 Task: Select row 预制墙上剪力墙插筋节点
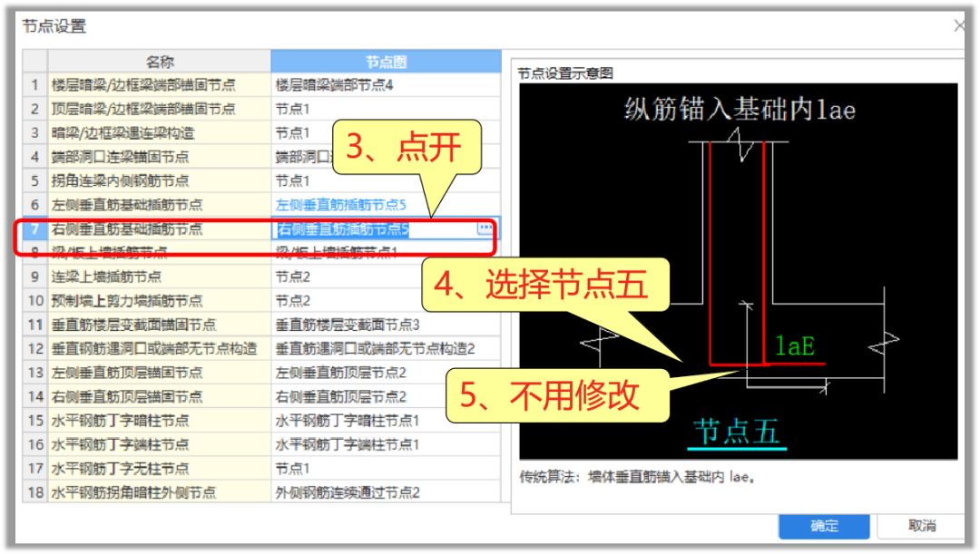click(160, 301)
